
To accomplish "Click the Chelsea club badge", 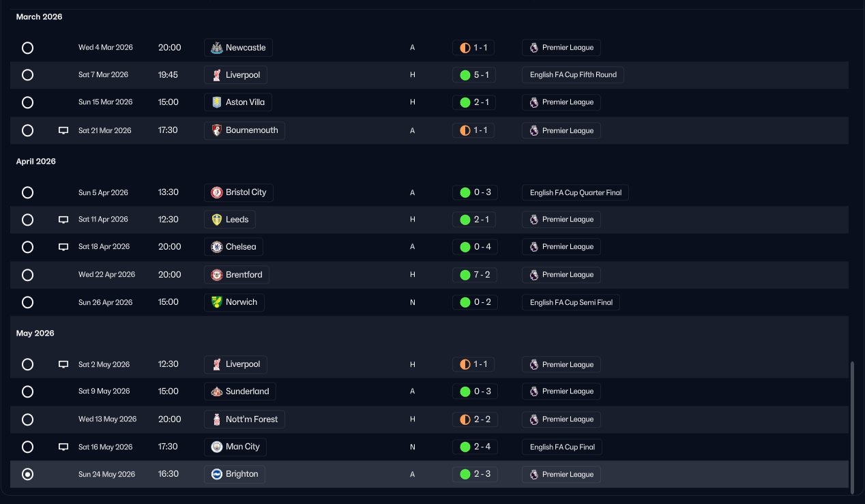I will [x=216, y=247].
